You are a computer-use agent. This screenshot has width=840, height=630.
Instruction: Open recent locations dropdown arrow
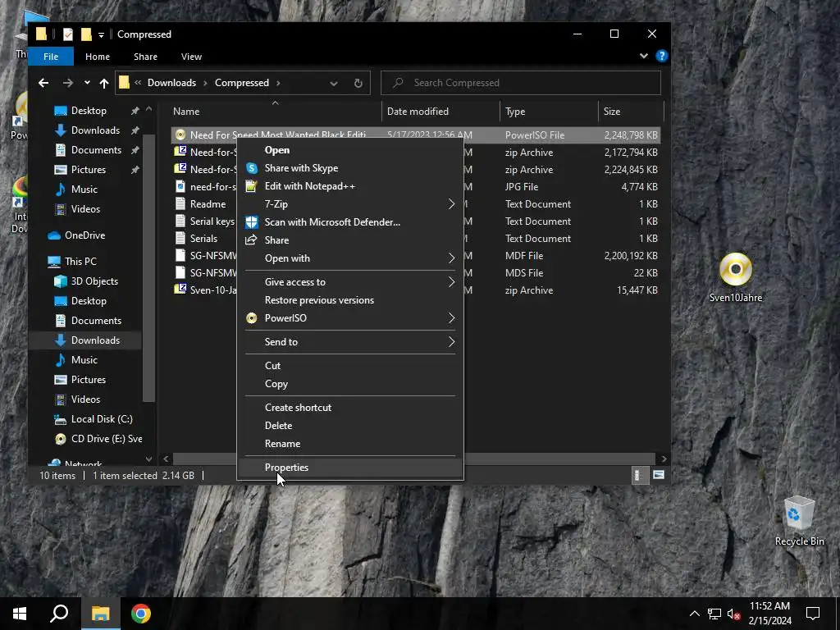click(x=87, y=83)
